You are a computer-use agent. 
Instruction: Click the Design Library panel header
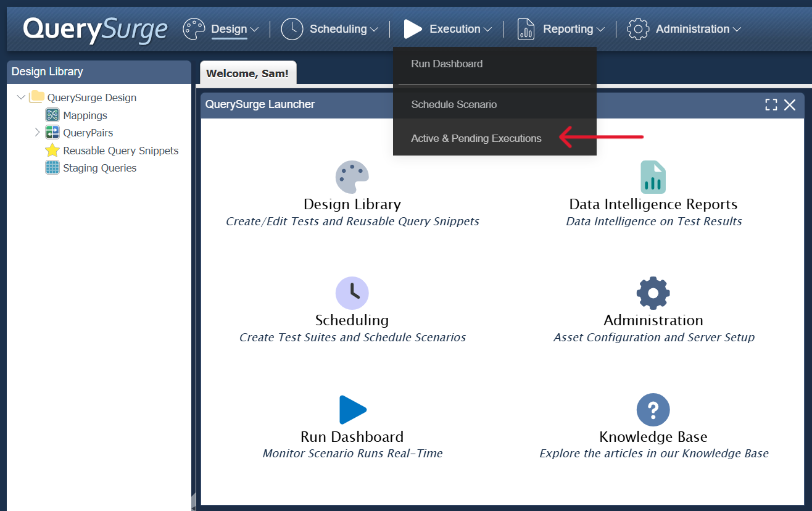99,72
